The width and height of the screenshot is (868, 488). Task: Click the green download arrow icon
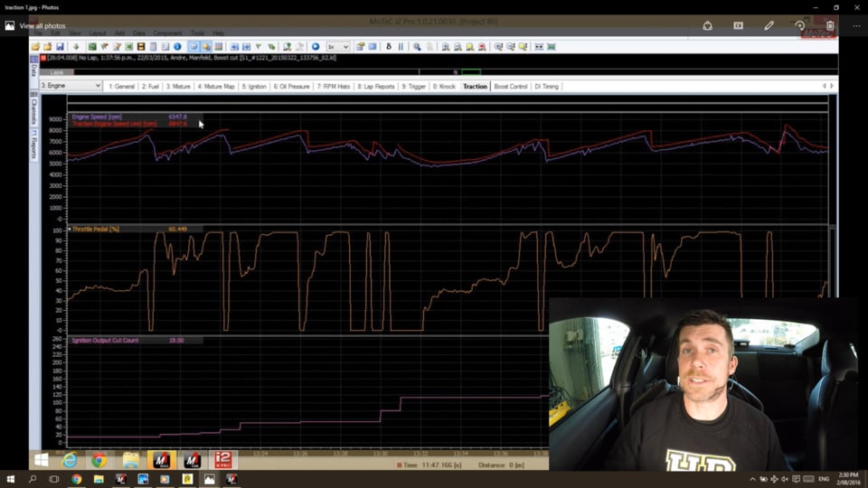(76, 46)
